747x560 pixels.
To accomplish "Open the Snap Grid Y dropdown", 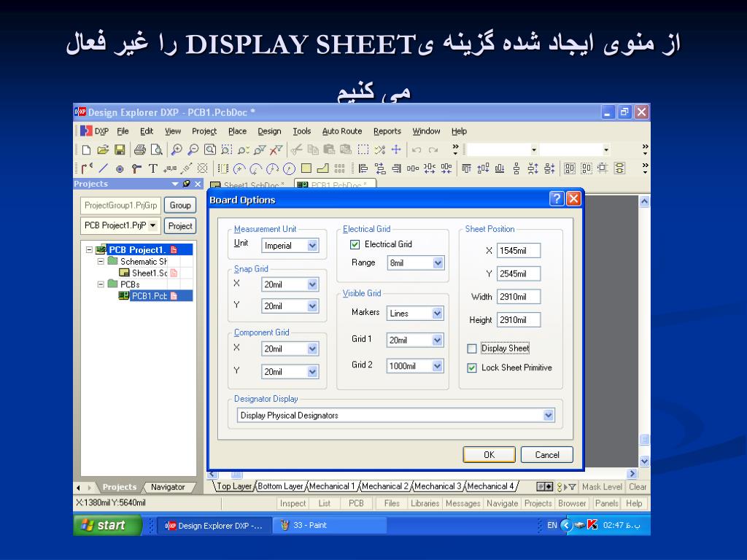I will pyautogui.click(x=312, y=306).
